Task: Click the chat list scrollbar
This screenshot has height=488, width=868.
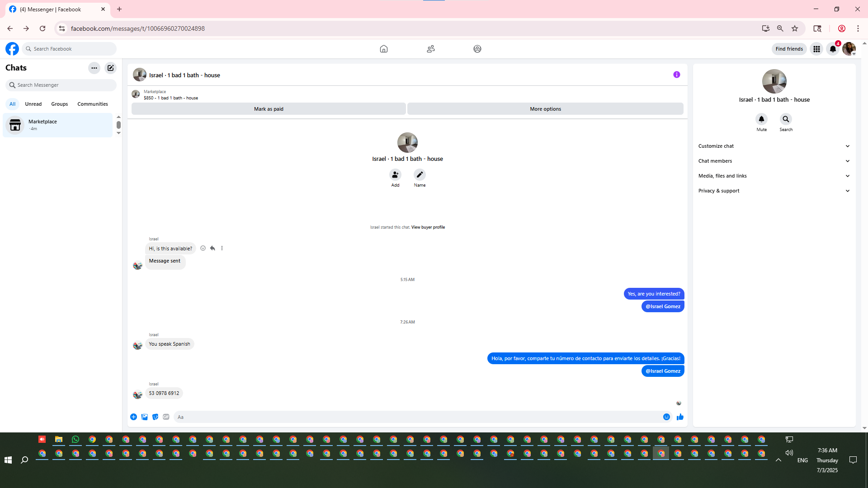Action: click(118, 125)
